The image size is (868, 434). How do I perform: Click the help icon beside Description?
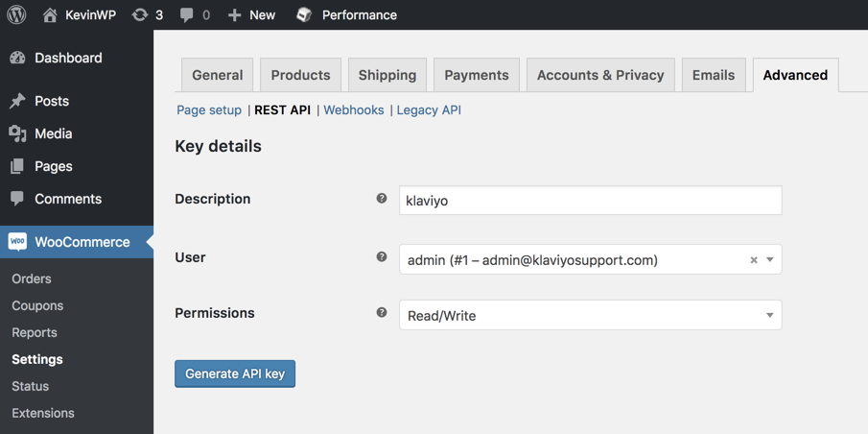(x=382, y=199)
